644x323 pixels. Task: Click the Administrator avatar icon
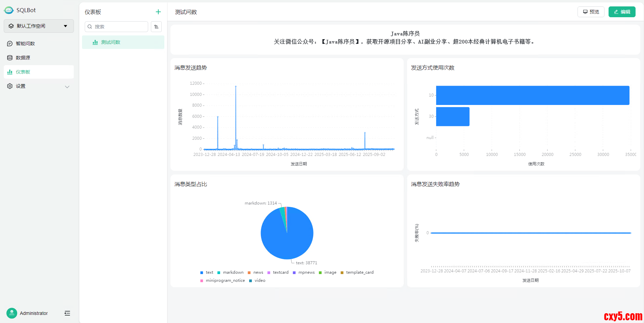click(x=12, y=313)
